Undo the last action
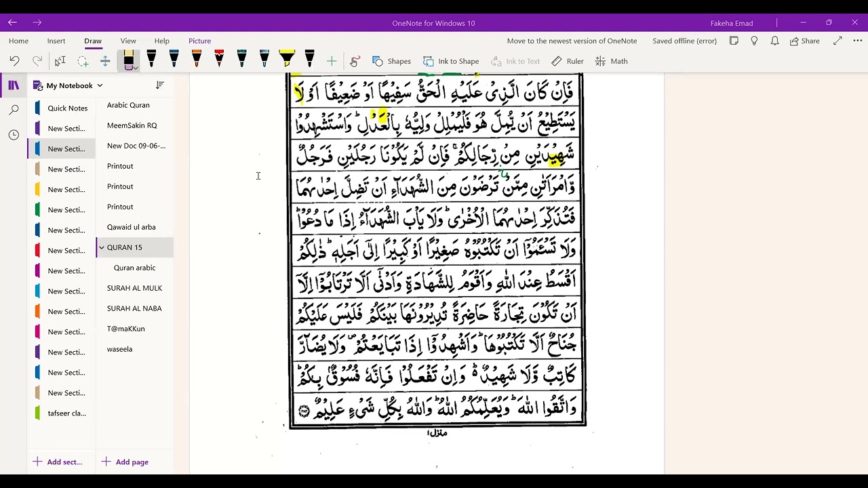The width and height of the screenshot is (868, 488). tap(14, 61)
